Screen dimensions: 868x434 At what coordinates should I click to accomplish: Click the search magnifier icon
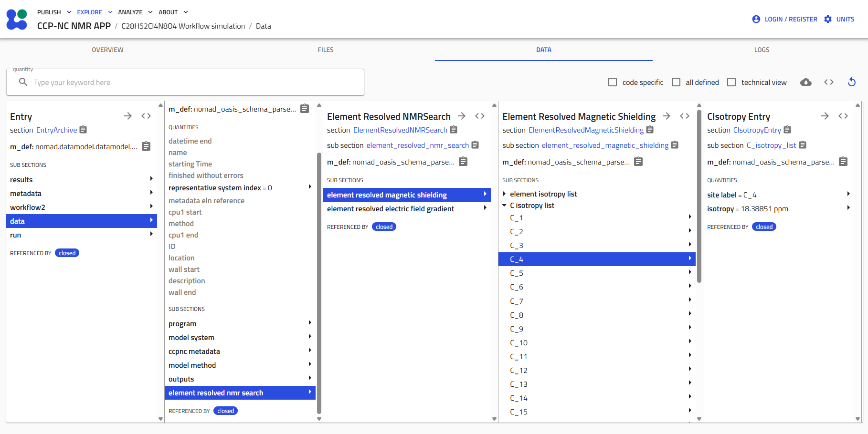click(23, 82)
